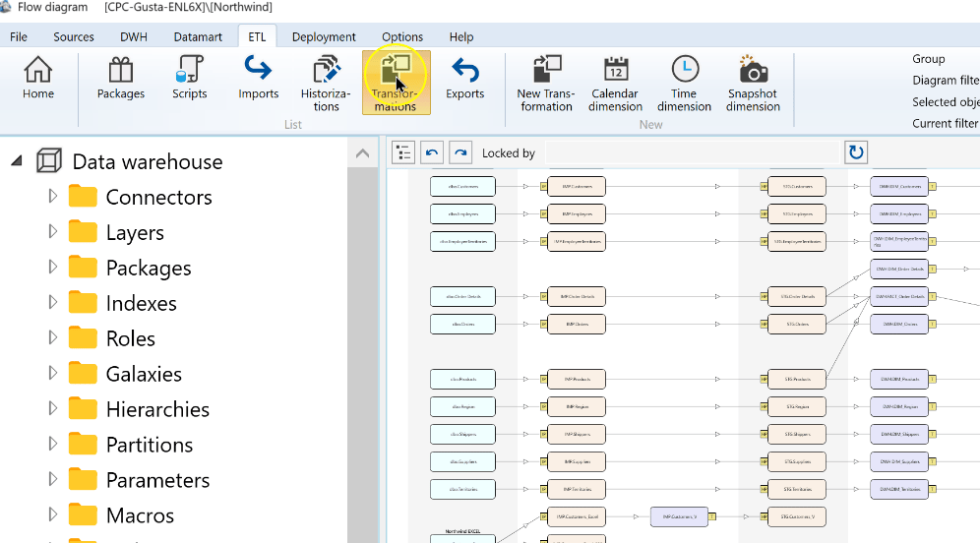The image size is (980, 543).
Task: Click the diagram list view icon
Action: click(403, 152)
